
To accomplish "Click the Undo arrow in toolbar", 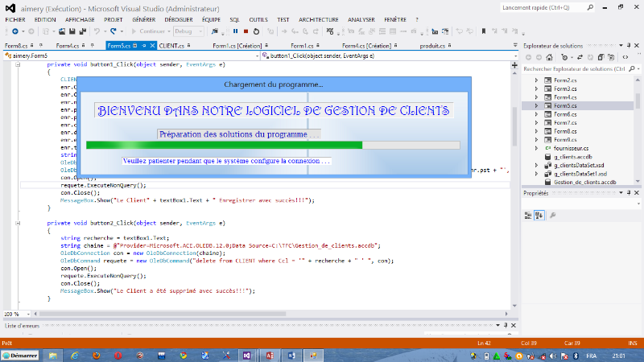I will [x=96, y=31].
